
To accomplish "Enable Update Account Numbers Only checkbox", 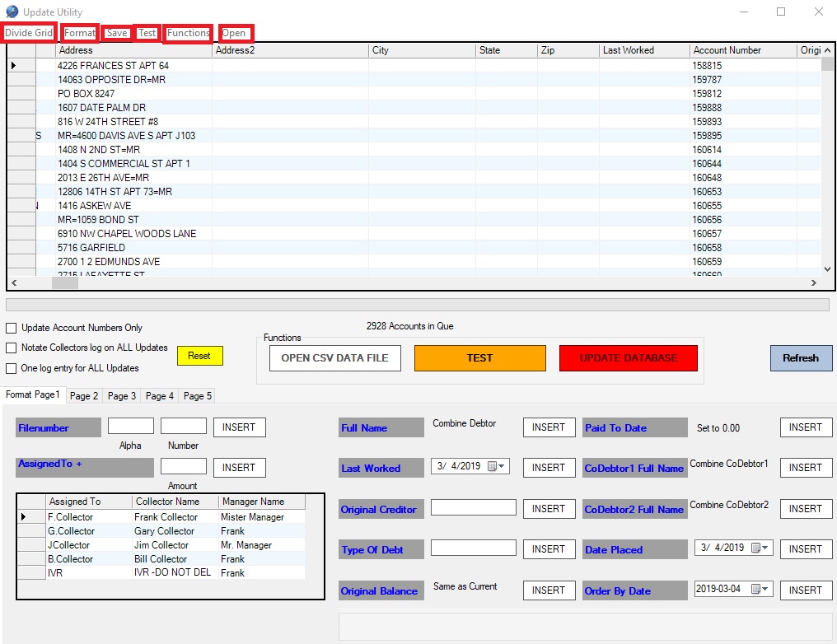I will (12, 328).
